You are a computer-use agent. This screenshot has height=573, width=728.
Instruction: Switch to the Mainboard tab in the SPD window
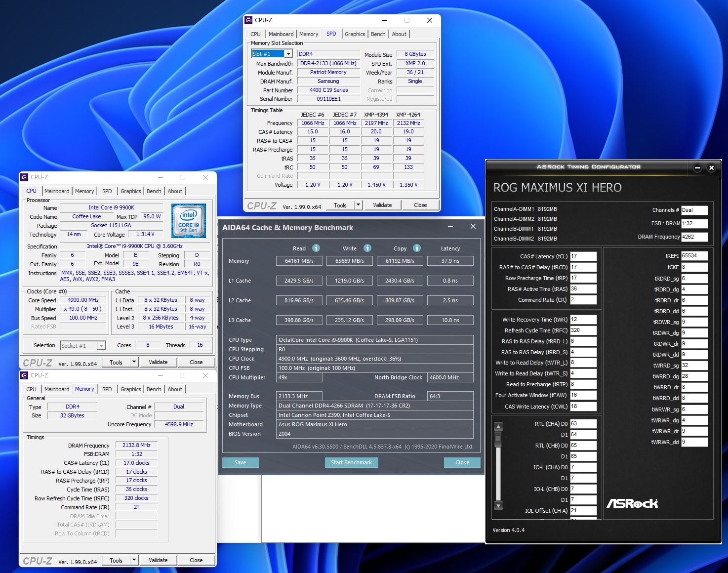(x=281, y=34)
